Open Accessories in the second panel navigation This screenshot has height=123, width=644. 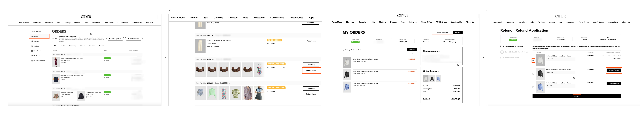tap(296, 18)
